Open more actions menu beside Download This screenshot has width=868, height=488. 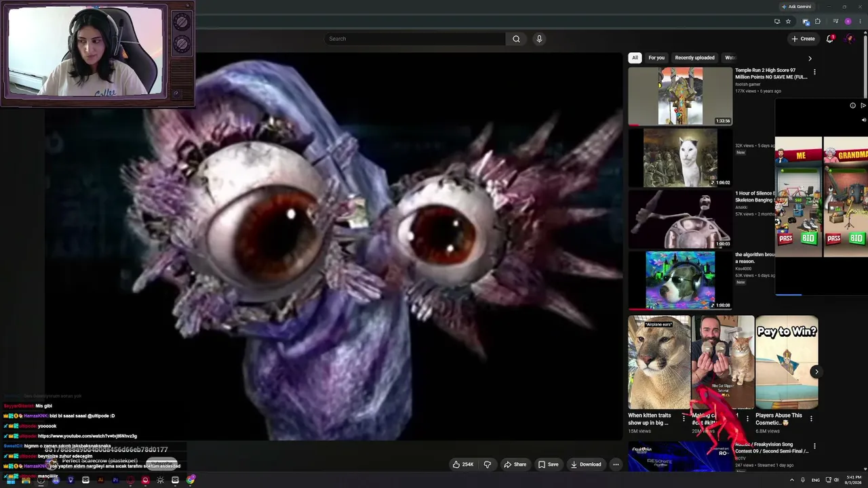click(x=616, y=464)
